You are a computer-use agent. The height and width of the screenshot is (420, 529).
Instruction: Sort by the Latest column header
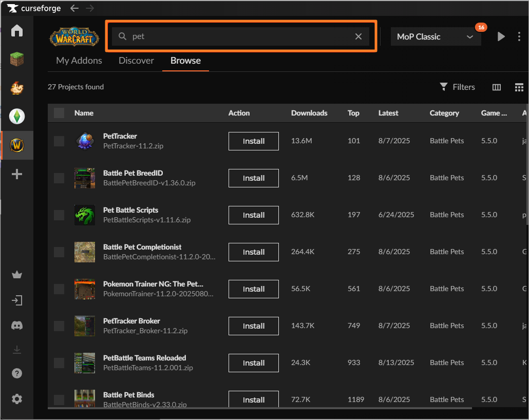tap(388, 113)
